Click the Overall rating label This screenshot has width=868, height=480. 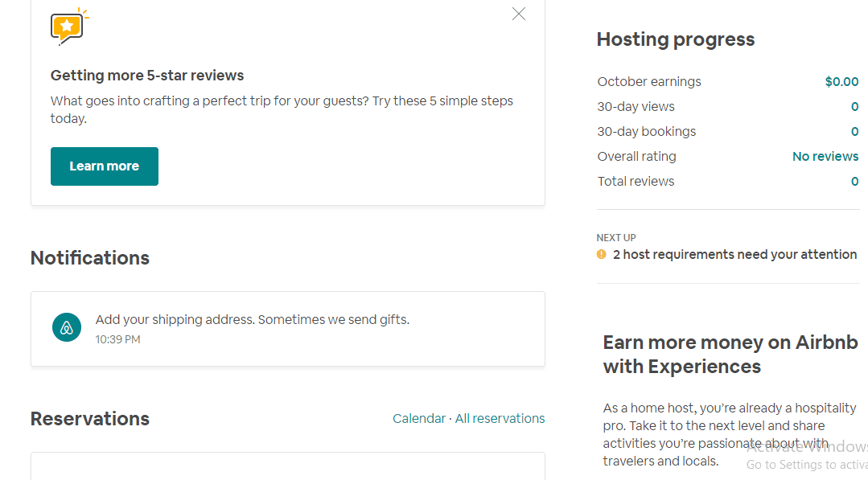[636, 157]
